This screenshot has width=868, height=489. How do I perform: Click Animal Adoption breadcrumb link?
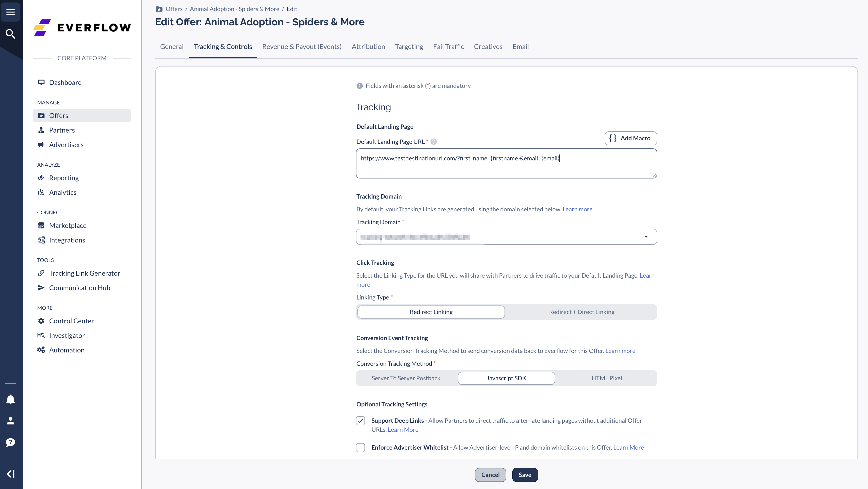[x=234, y=9]
